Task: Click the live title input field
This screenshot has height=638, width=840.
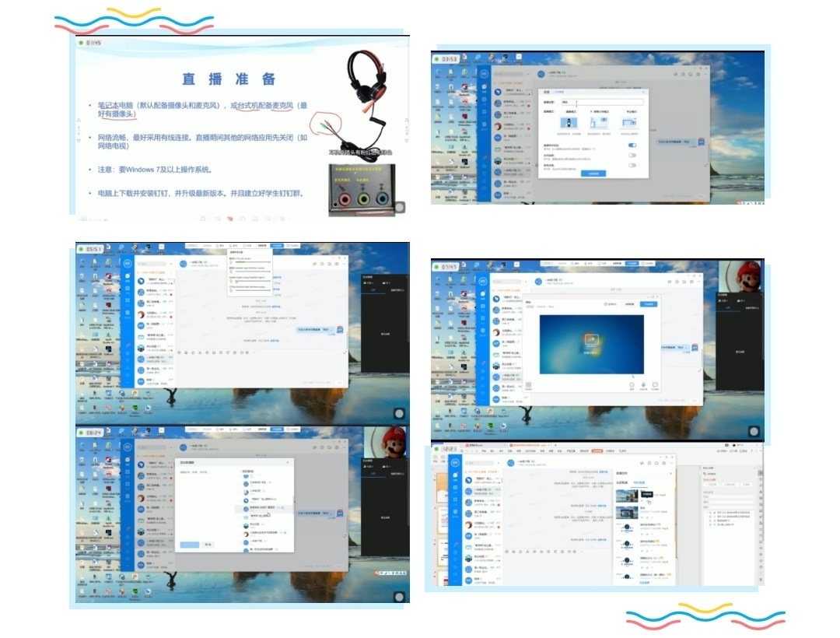Action: (x=603, y=102)
